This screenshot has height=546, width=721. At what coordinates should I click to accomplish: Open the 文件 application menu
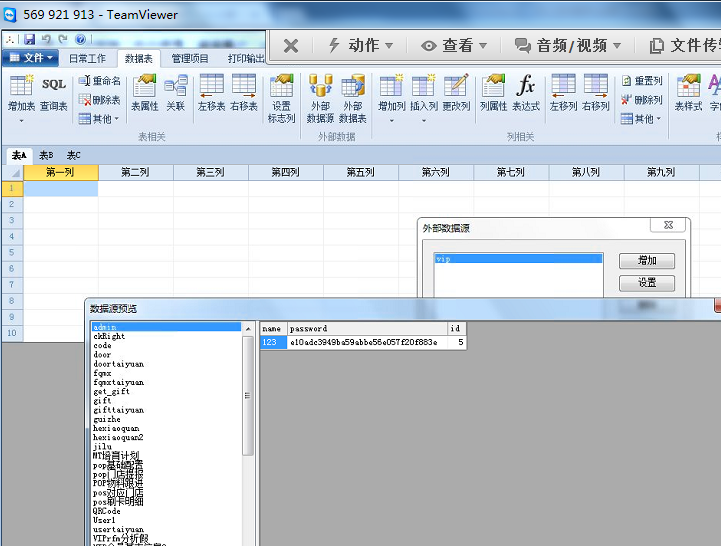click(31, 58)
